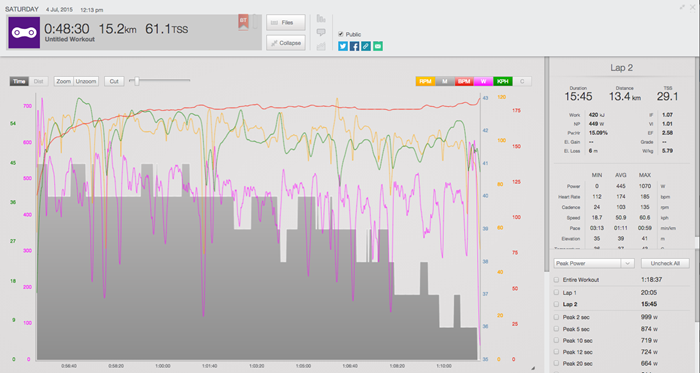Unzoom the chart
Screen dimensions: 700x373
coord(86,81)
